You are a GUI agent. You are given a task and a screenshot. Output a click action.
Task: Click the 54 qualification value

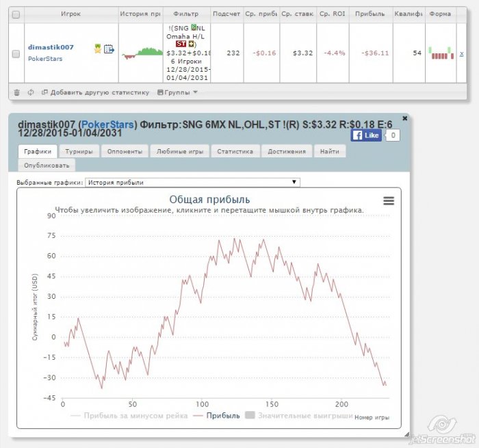417,53
